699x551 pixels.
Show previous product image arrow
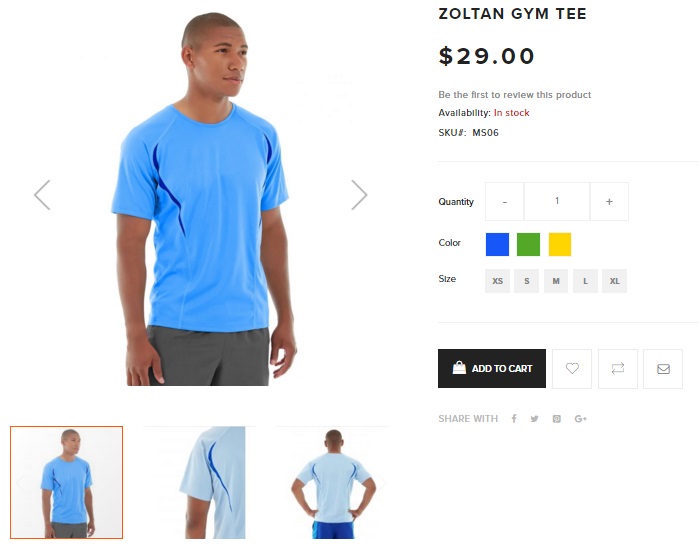(42, 195)
